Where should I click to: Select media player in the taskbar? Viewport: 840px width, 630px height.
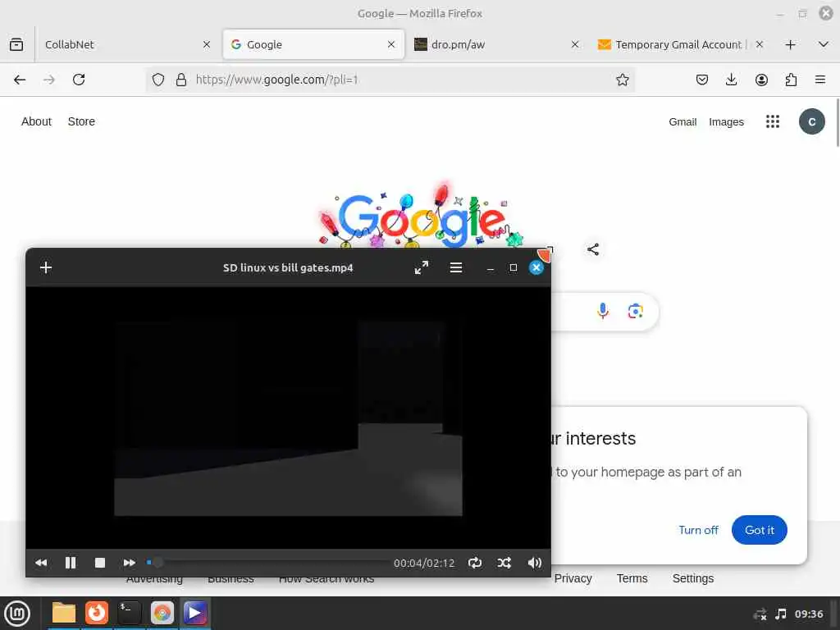[195, 613]
